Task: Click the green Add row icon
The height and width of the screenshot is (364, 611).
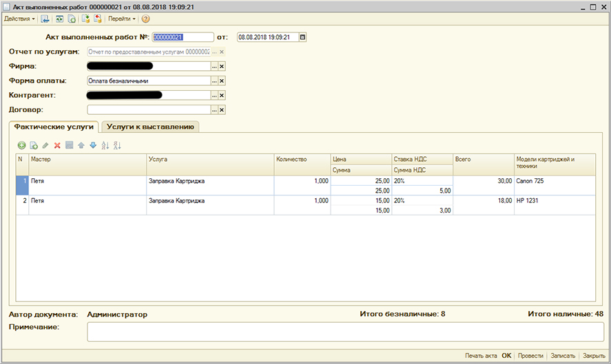Action: tap(21, 145)
